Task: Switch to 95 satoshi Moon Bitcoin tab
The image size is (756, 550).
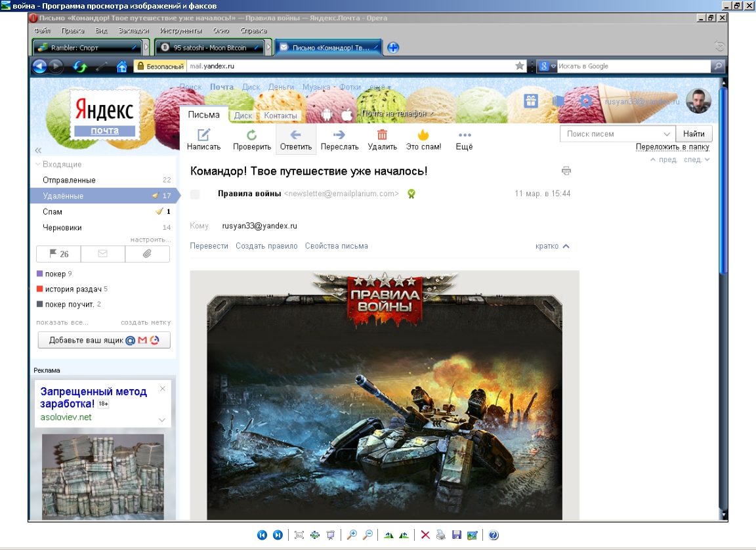Action: 210,47
